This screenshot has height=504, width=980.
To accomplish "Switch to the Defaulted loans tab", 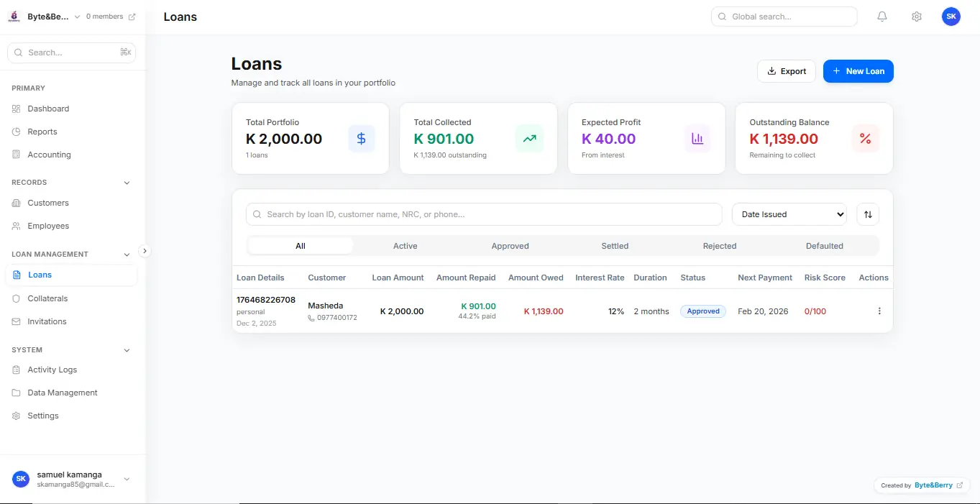I will 824,245.
